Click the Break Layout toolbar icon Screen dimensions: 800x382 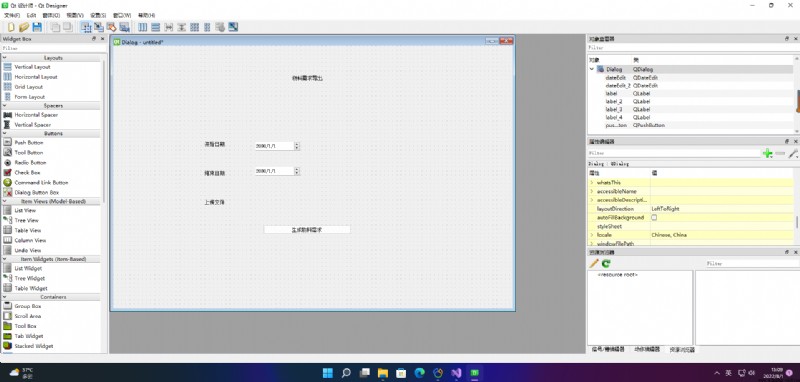point(220,27)
